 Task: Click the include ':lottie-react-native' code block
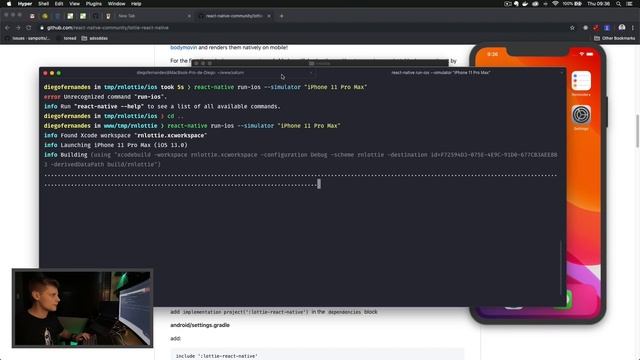317,354
